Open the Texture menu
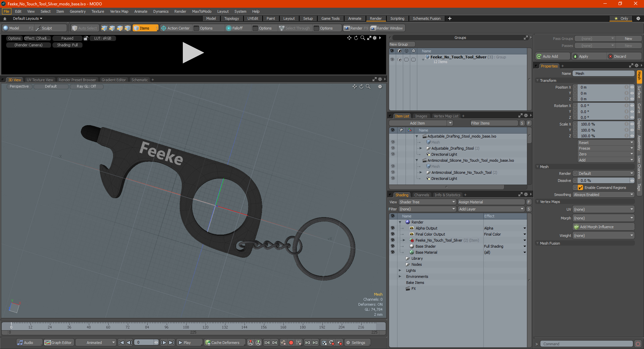 pos(98,11)
